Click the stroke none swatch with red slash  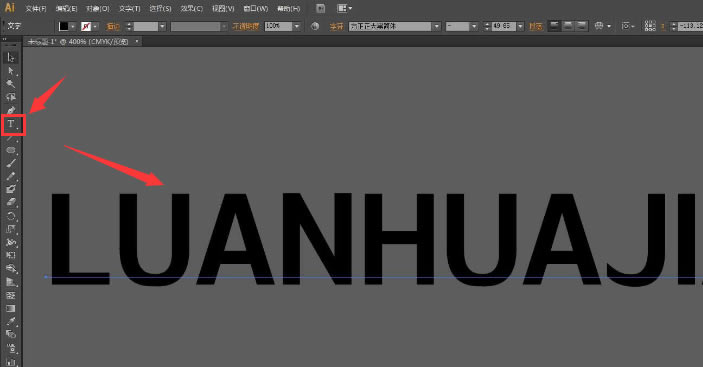(x=86, y=26)
